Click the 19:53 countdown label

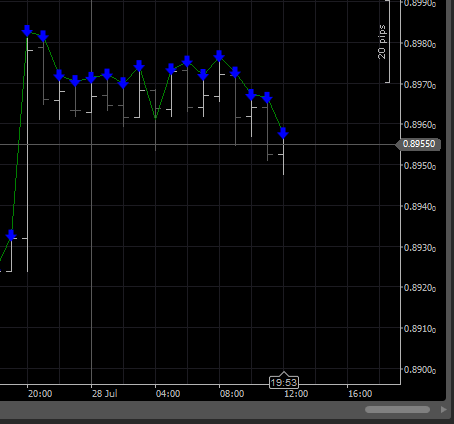(284, 382)
